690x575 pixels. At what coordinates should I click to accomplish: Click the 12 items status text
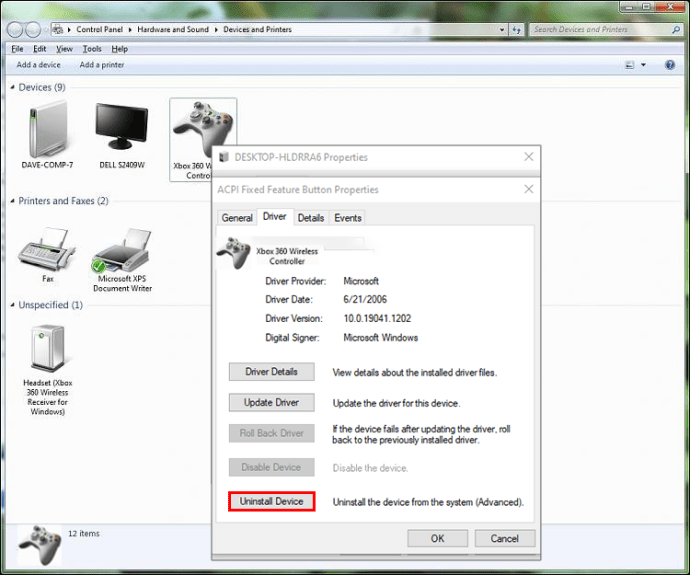point(84,534)
